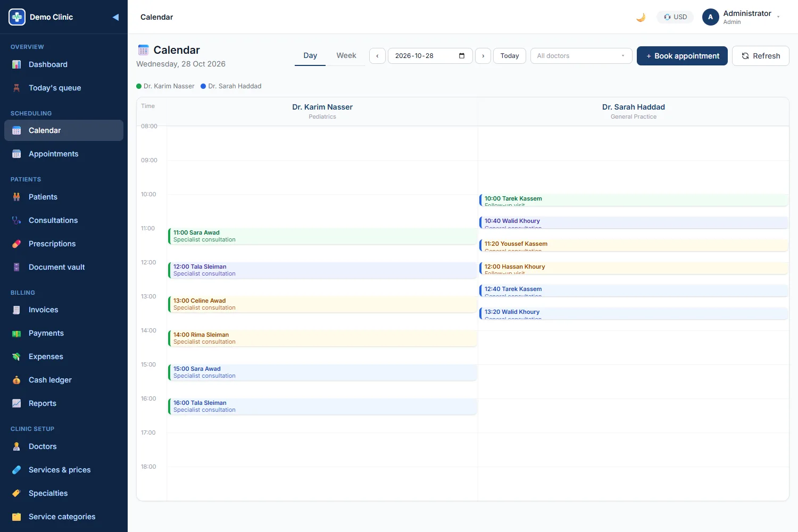This screenshot has width=798, height=532.
Task: Open the Reports chart icon
Action: (x=16, y=403)
